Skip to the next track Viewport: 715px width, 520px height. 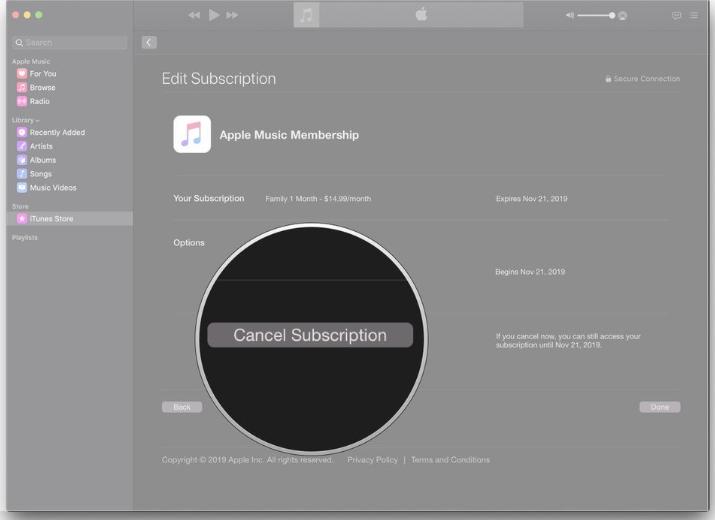232,15
